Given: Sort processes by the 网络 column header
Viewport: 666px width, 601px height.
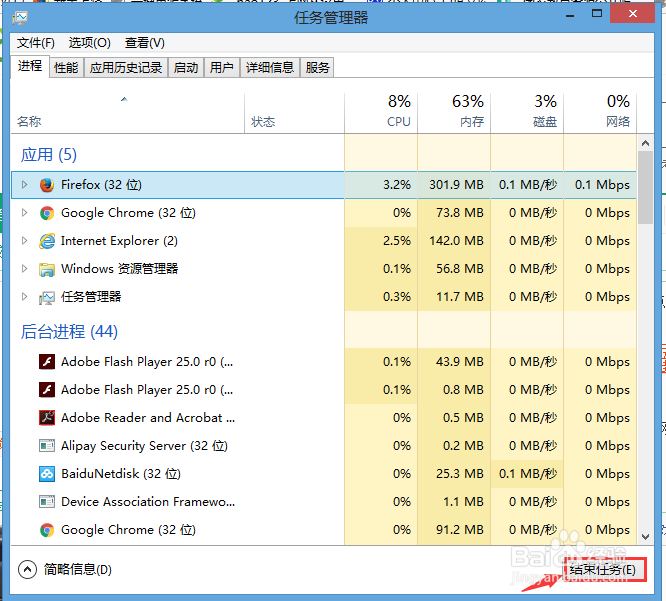Looking at the screenshot, I should pyautogui.click(x=600, y=113).
